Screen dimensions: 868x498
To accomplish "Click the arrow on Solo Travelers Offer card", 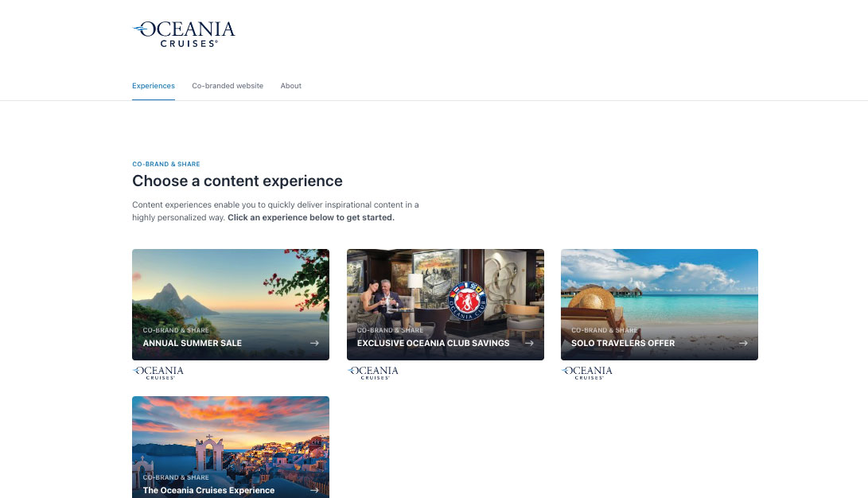I will 743,343.
